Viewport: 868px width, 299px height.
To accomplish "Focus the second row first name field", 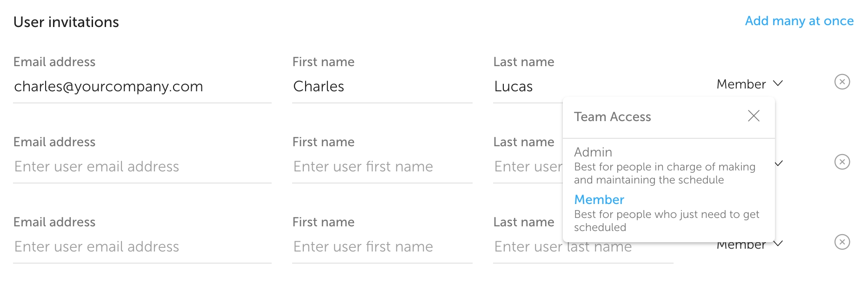I will pyautogui.click(x=381, y=167).
